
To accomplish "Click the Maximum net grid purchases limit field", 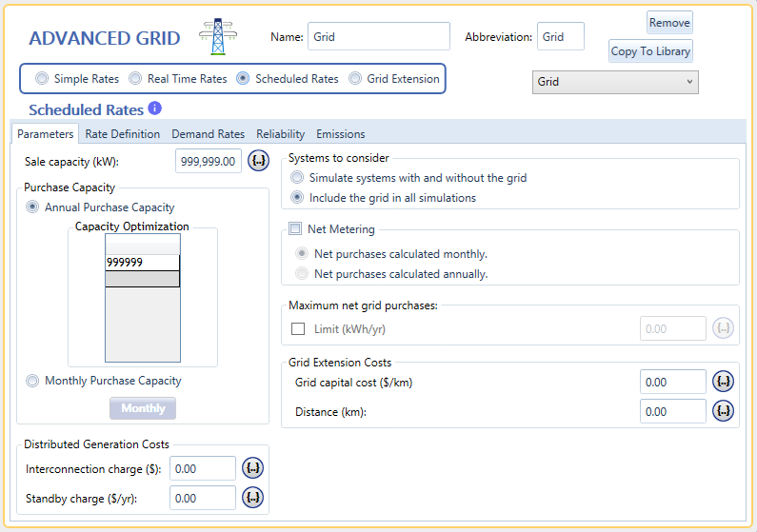I will 672,328.
